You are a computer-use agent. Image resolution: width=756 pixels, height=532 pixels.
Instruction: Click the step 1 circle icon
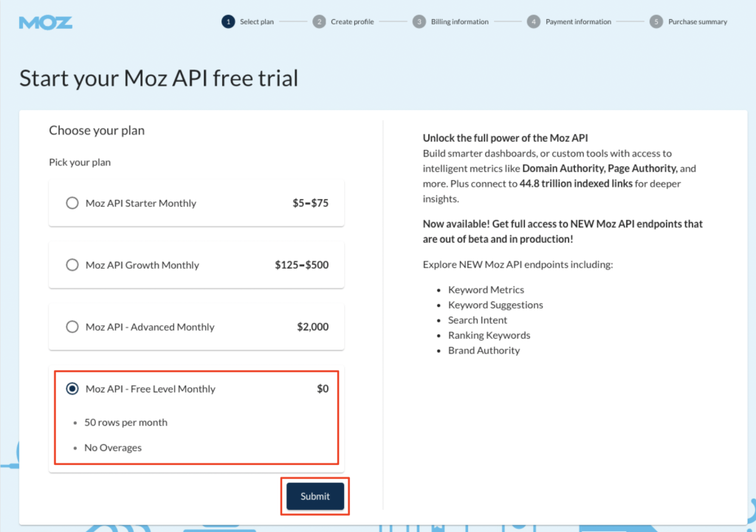click(x=228, y=22)
